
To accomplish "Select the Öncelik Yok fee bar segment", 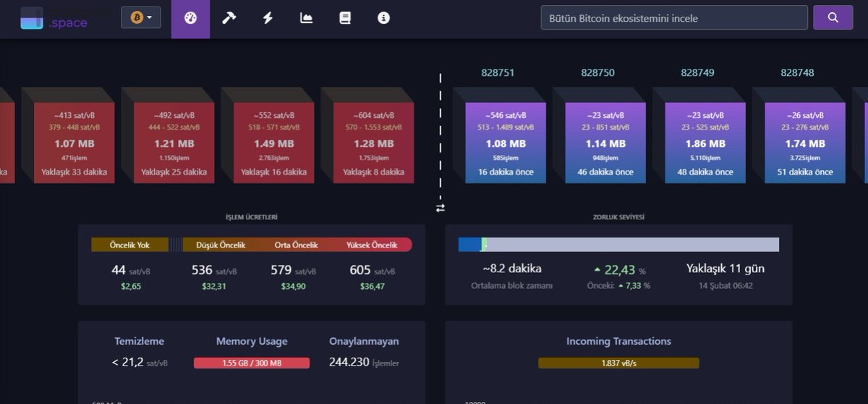I will [129, 245].
